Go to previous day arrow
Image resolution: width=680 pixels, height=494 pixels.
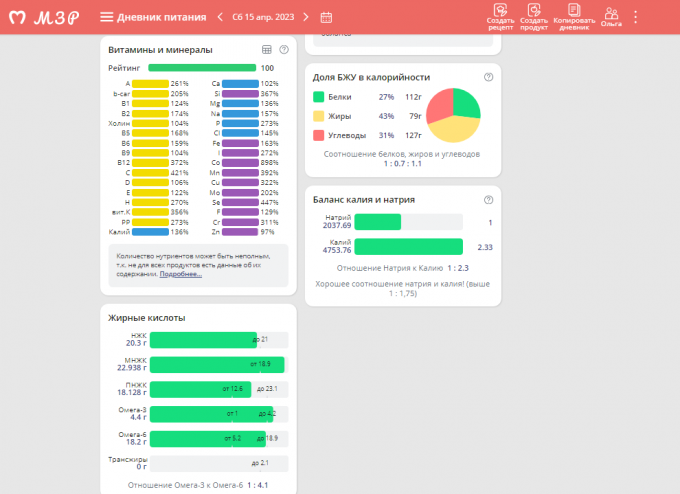pos(219,17)
